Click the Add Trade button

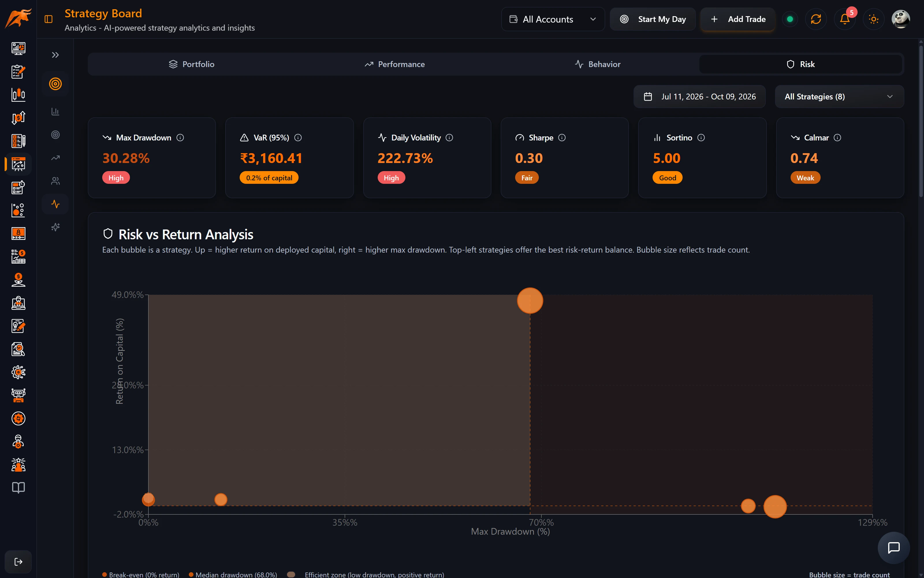[738, 19]
